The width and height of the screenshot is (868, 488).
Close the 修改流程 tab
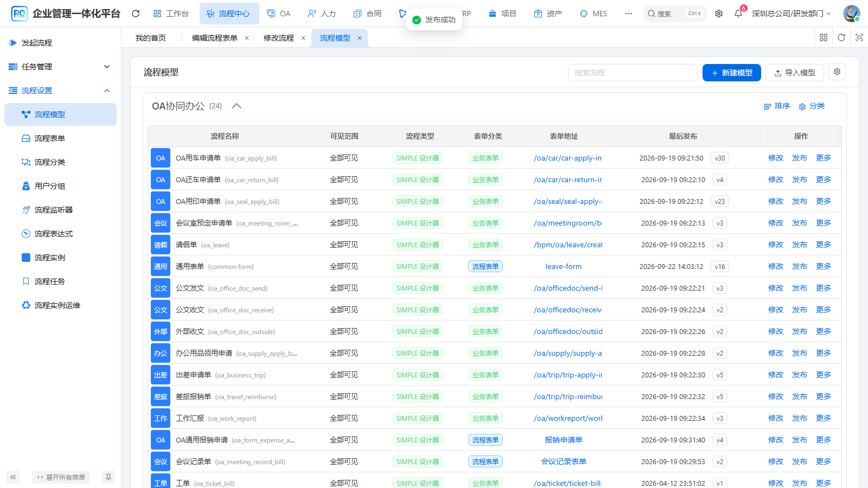click(303, 38)
